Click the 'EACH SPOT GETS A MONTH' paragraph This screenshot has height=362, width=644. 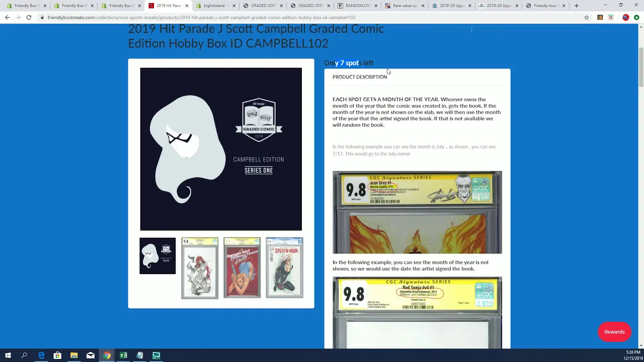[417, 112]
